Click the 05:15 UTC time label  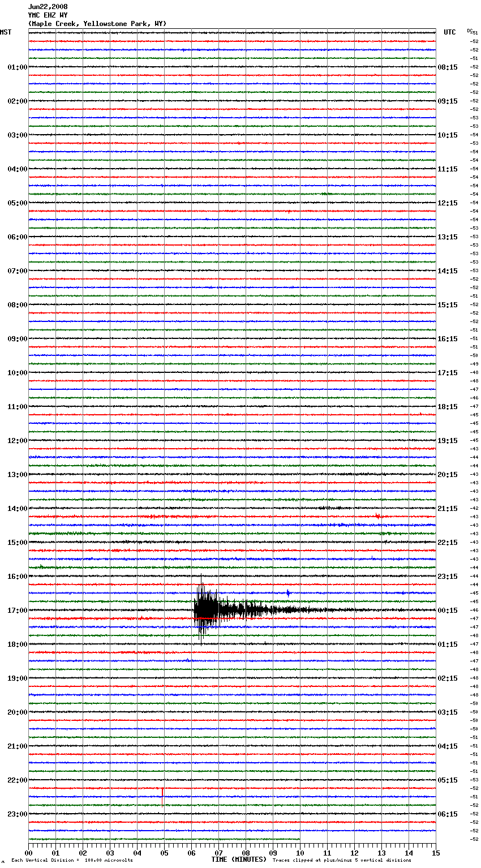[448, 780]
